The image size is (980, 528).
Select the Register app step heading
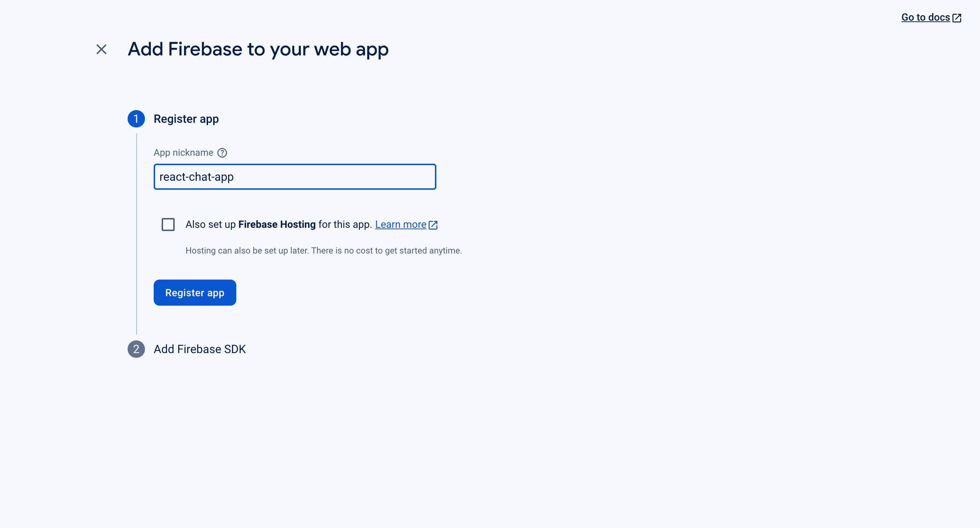[186, 119]
